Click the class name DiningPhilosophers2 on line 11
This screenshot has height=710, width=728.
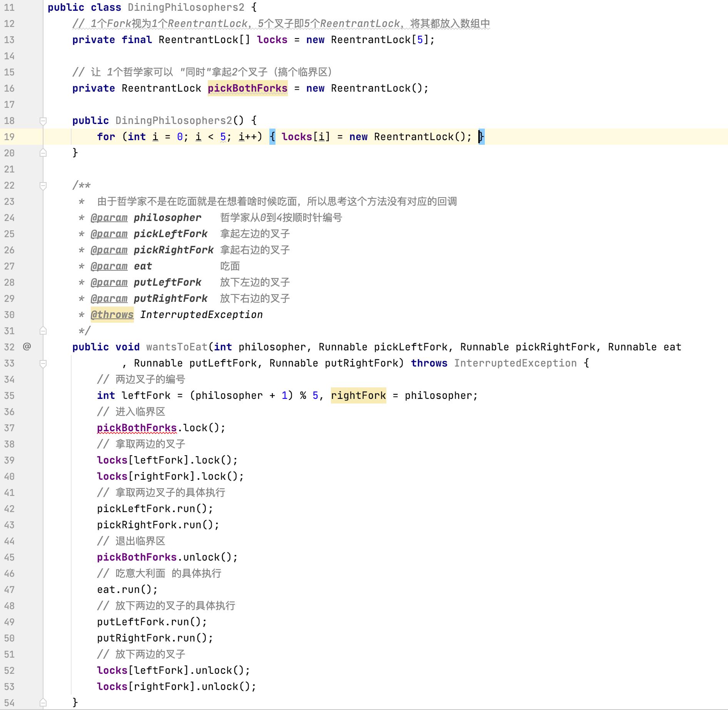pos(186,7)
